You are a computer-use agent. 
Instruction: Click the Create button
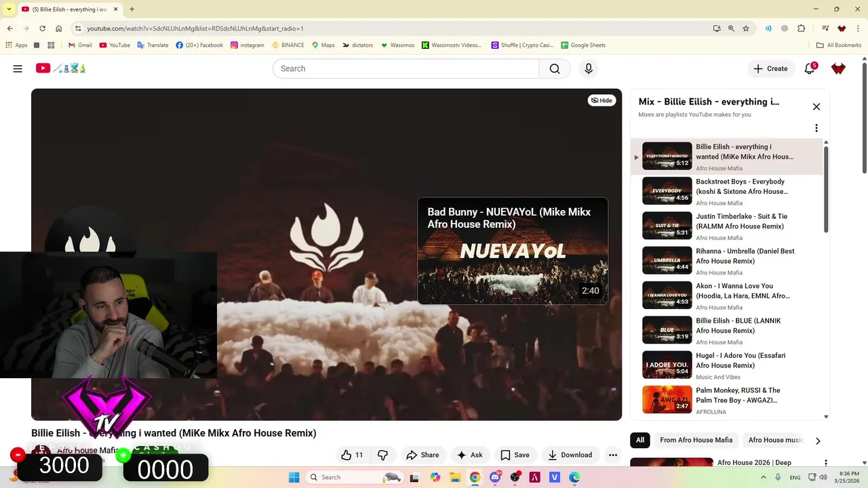770,68
